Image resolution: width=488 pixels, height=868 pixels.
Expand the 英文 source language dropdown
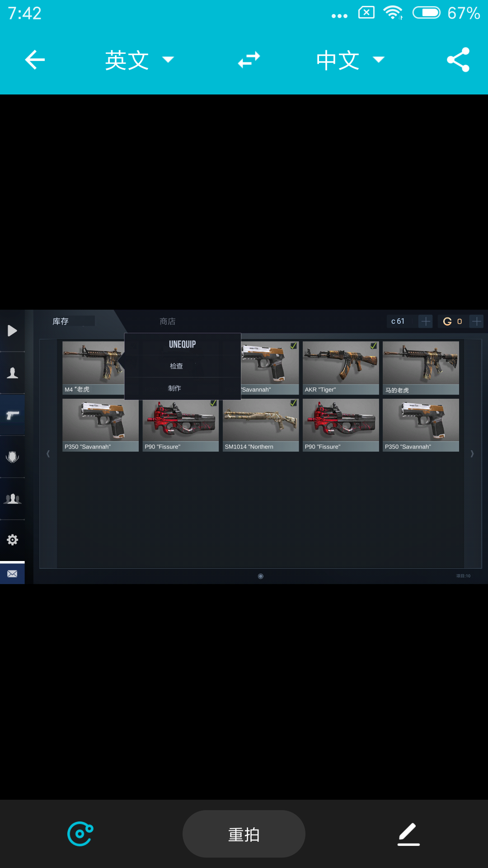[x=140, y=60]
